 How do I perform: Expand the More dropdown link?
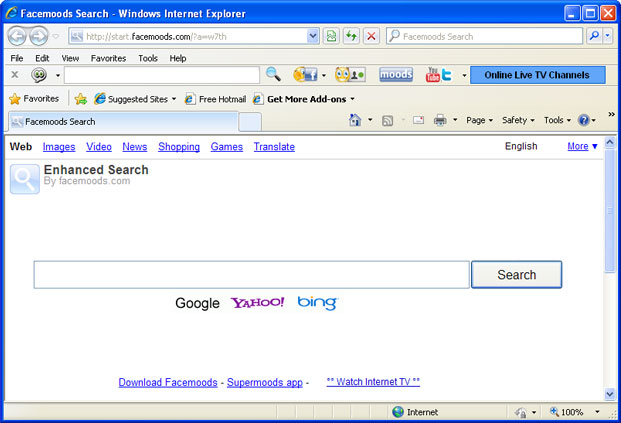(582, 146)
